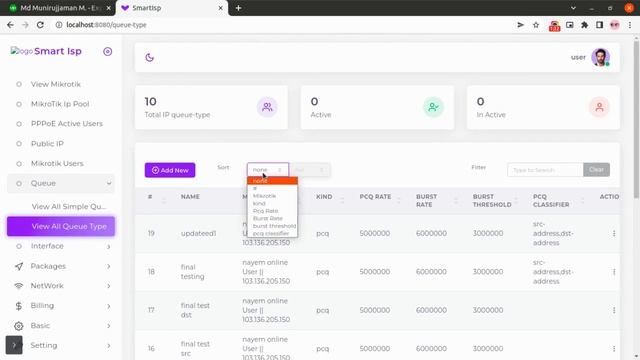This screenshot has width=640, height=360.
Task: Open the browser tab search chevron
Action: [573, 8]
